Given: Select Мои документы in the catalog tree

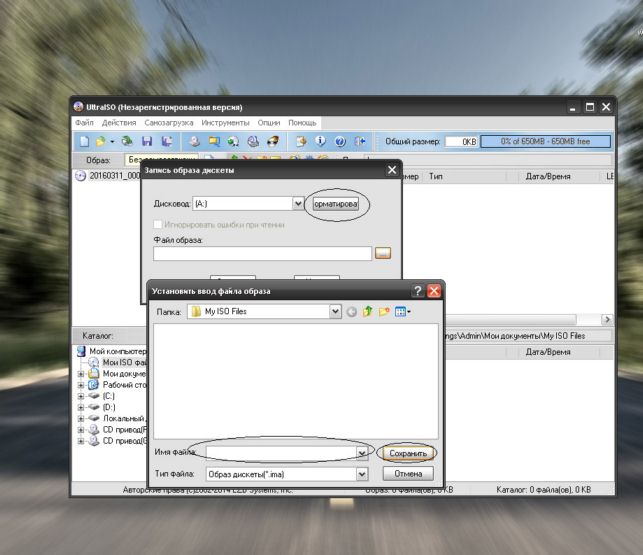Looking at the screenshot, I should point(124,374).
